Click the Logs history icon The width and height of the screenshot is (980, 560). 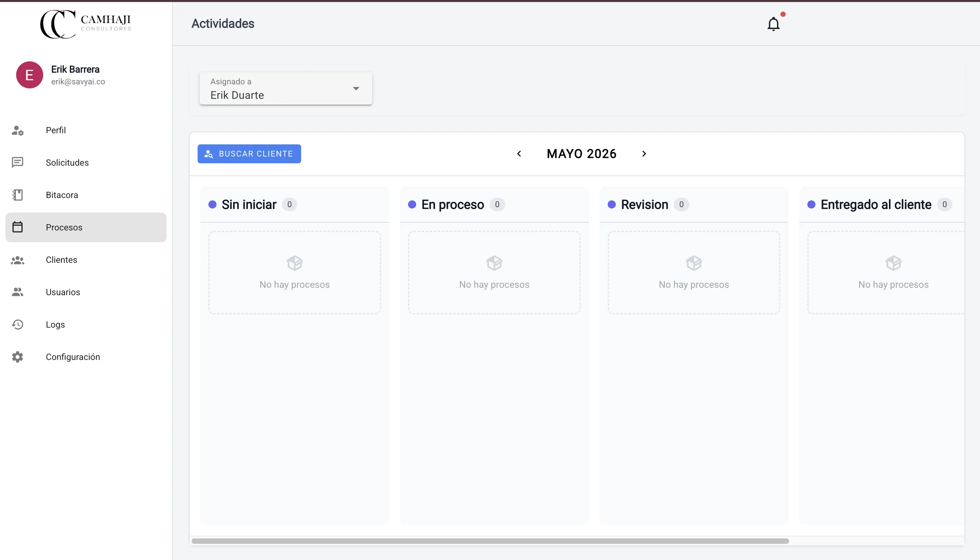[x=18, y=325]
